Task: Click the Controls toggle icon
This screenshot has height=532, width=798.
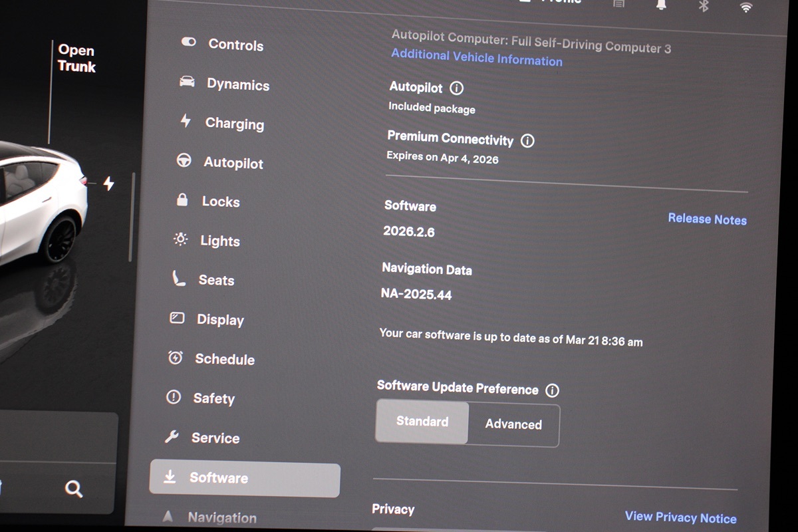Action: pyautogui.click(x=189, y=42)
